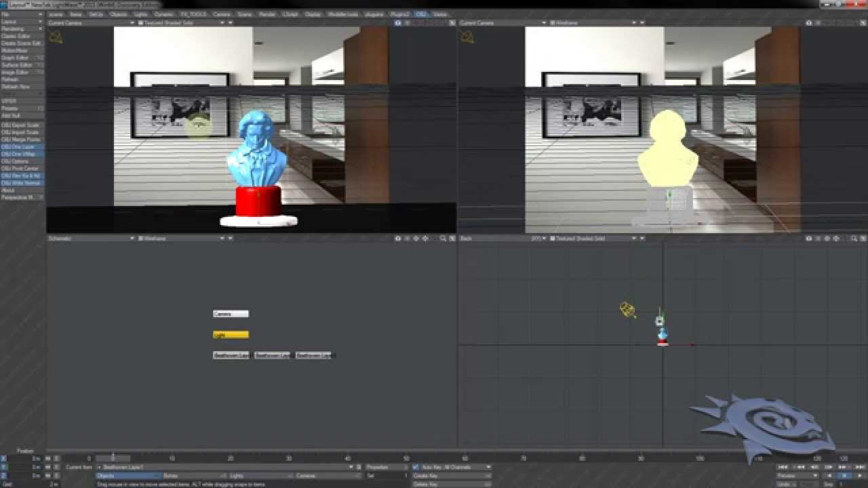Click the maximize icon in Back viewport header
Viewport: 868px width, 488px height.
863,239
